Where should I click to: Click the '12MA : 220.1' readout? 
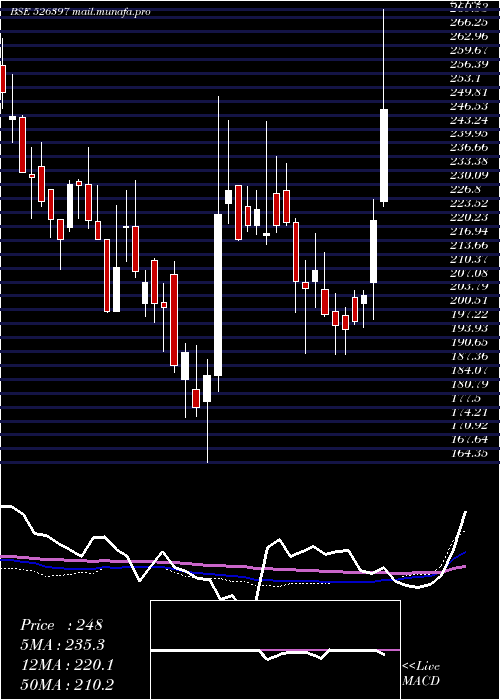[67, 665]
